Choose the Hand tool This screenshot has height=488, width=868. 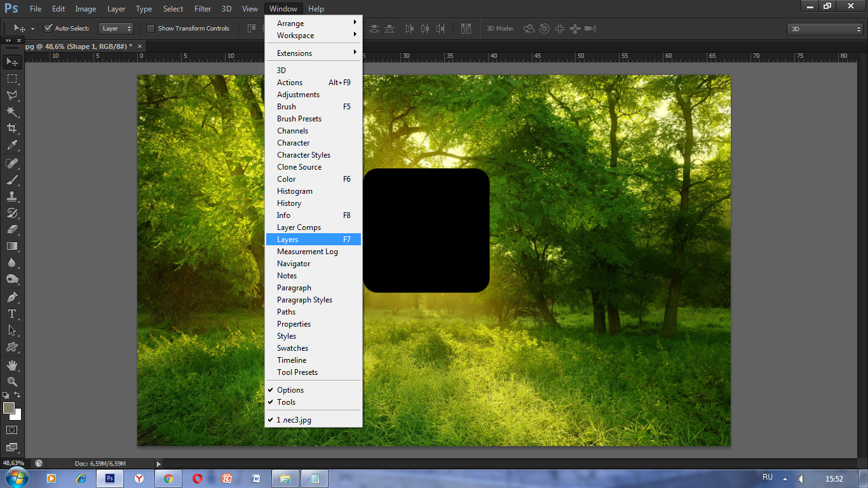pyautogui.click(x=12, y=365)
